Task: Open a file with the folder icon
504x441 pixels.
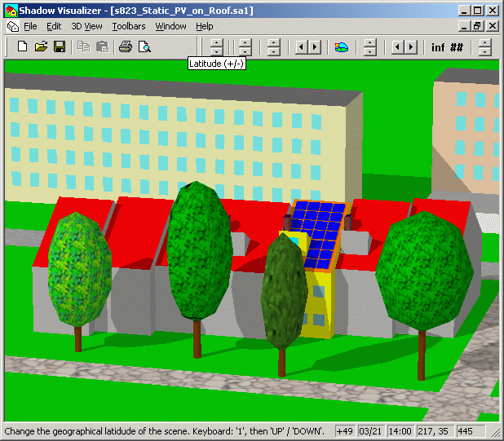Action: (x=41, y=47)
